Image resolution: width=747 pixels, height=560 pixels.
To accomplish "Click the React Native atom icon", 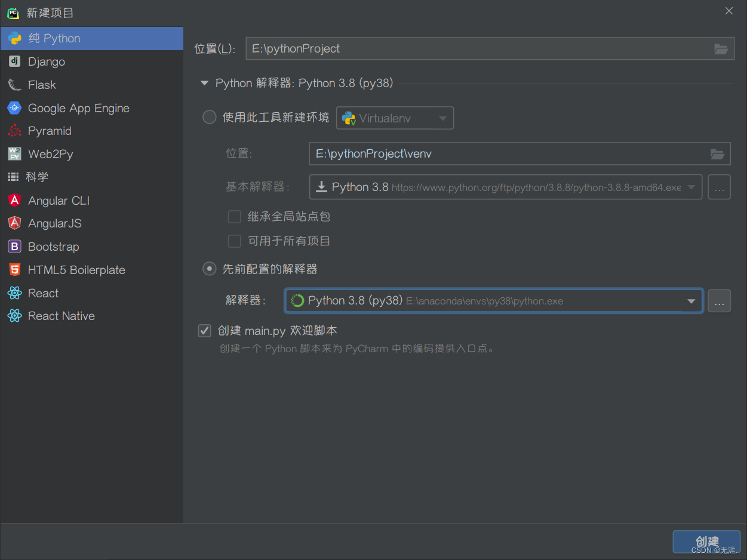I will tap(14, 316).
